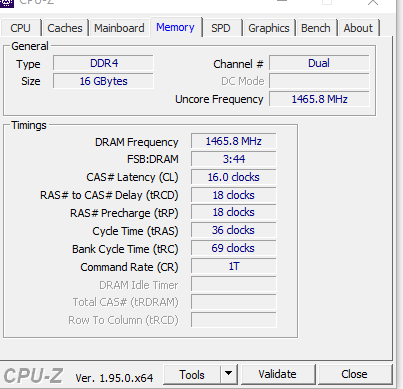Click the empty Total CAS# (tRDRAM) field

click(x=234, y=302)
